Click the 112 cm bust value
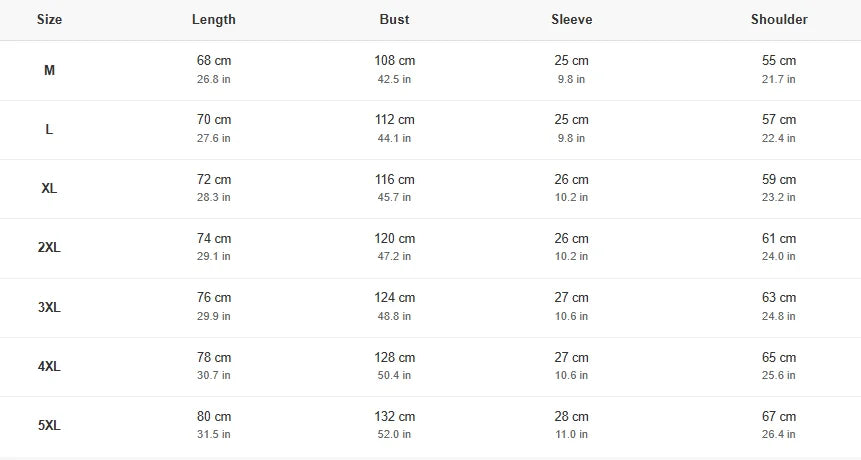This screenshot has height=460, width=861. pos(394,120)
